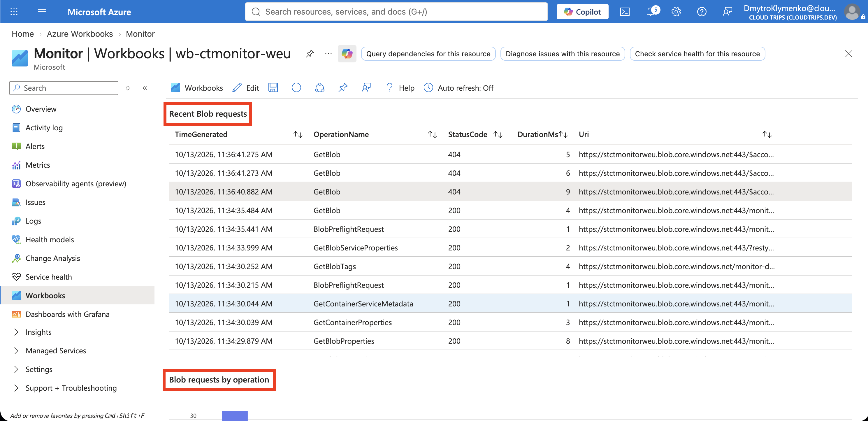
Task: Save the workbook with the floppy disk icon
Action: coord(273,88)
